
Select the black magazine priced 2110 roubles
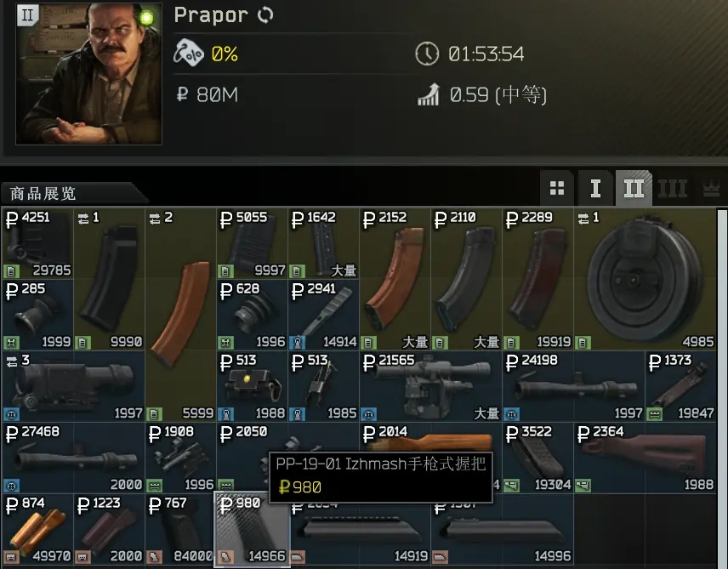[466, 279]
